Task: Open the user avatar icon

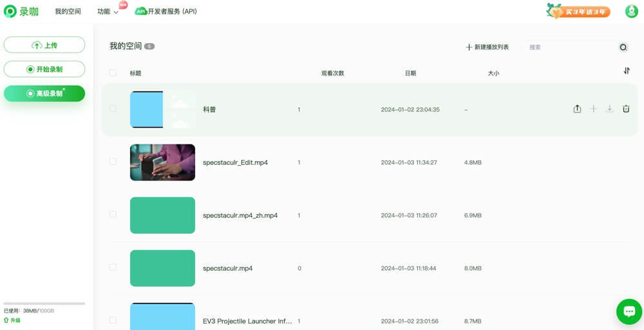Action: click(x=631, y=12)
